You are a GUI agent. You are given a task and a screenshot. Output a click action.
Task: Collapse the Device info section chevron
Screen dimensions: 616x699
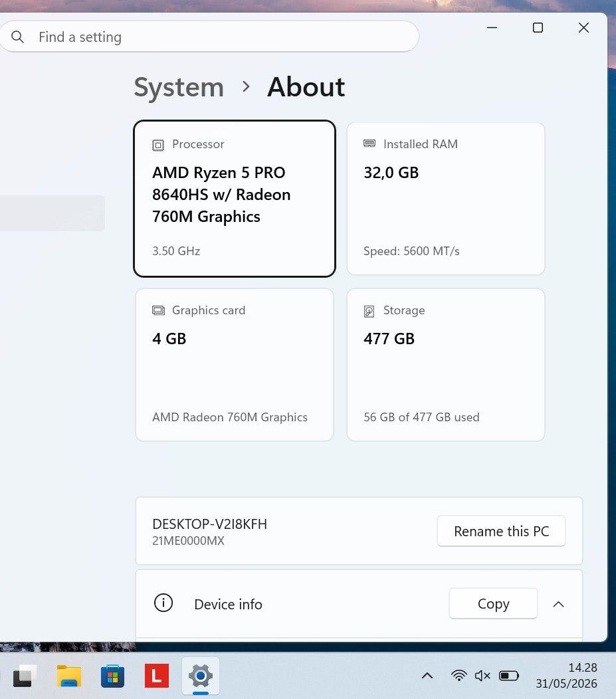coord(558,604)
